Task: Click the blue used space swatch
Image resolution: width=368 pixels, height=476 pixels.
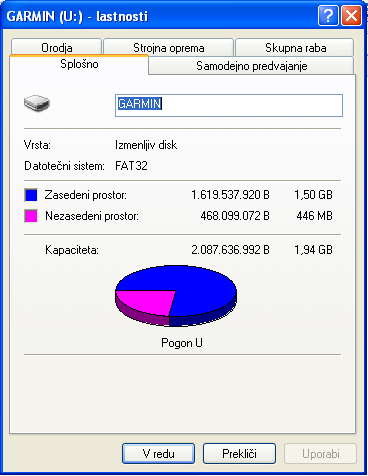Action: coord(31,195)
